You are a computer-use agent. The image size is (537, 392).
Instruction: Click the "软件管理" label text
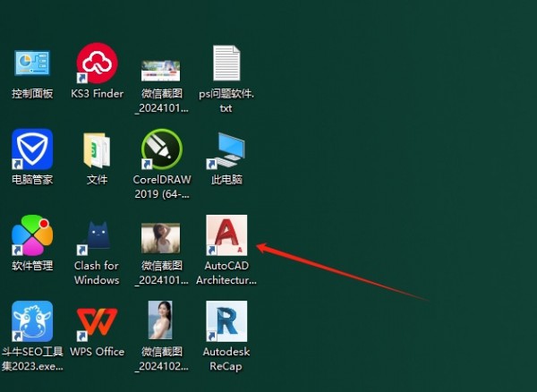[32, 265]
